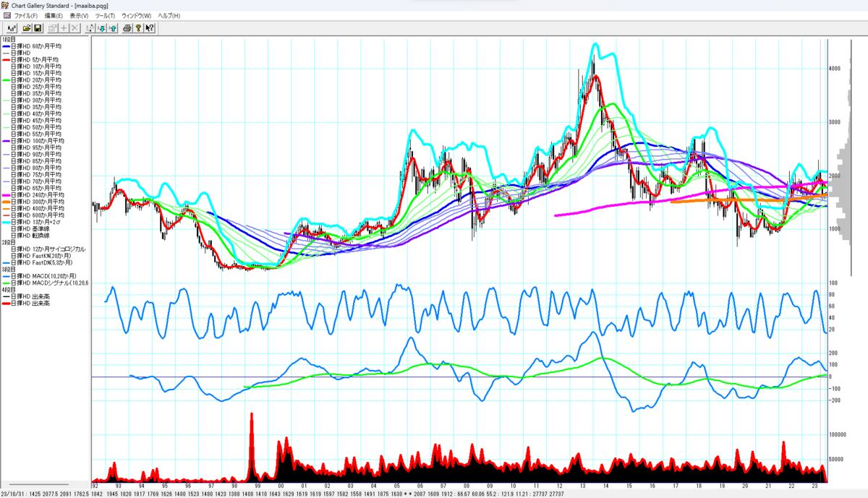Screen dimensions: 868x498
Task: Select 日揮HD 転換線 legend row
Action: [29, 236]
